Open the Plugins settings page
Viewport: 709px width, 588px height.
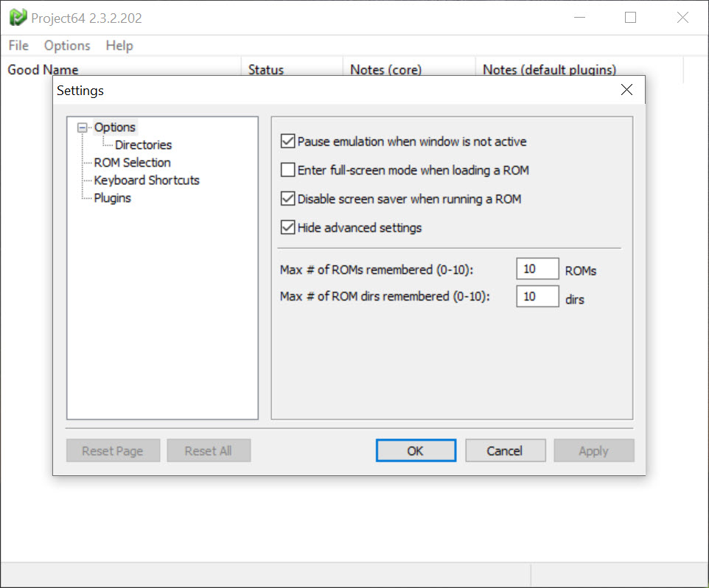(112, 198)
